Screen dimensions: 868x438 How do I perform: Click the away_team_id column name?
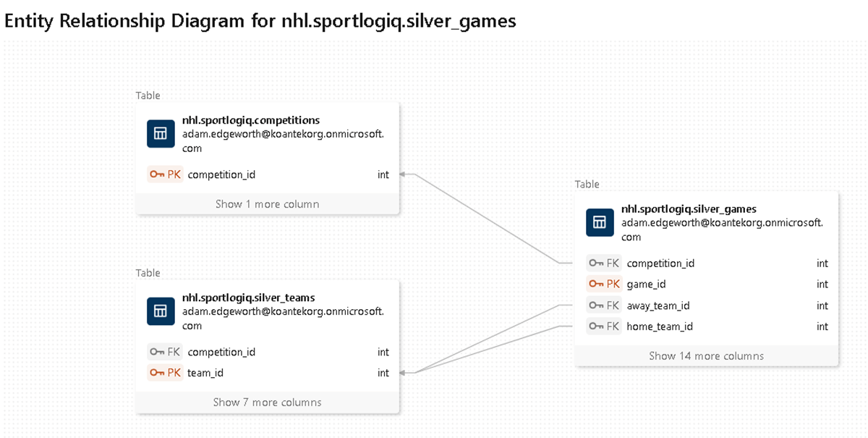coord(658,306)
